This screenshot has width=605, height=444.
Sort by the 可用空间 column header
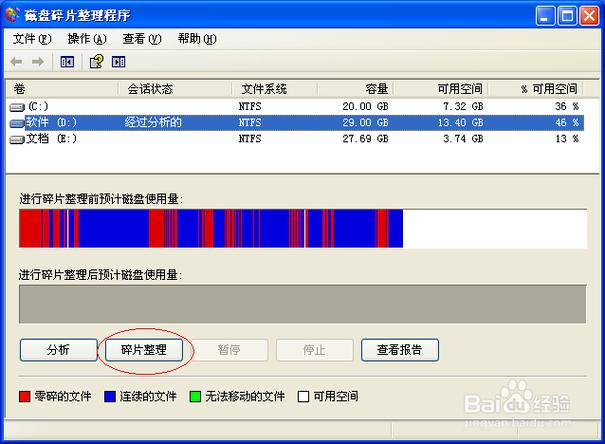[441, 89]
